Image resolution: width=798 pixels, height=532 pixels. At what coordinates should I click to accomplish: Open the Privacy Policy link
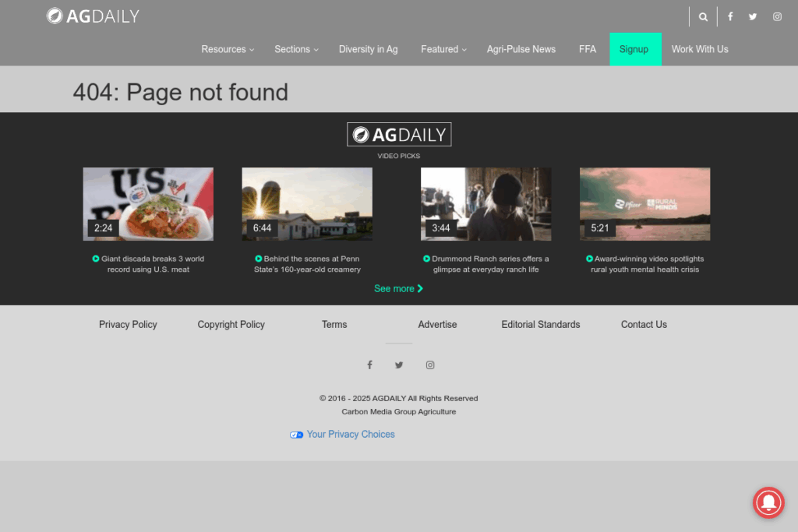click(128, 325)
